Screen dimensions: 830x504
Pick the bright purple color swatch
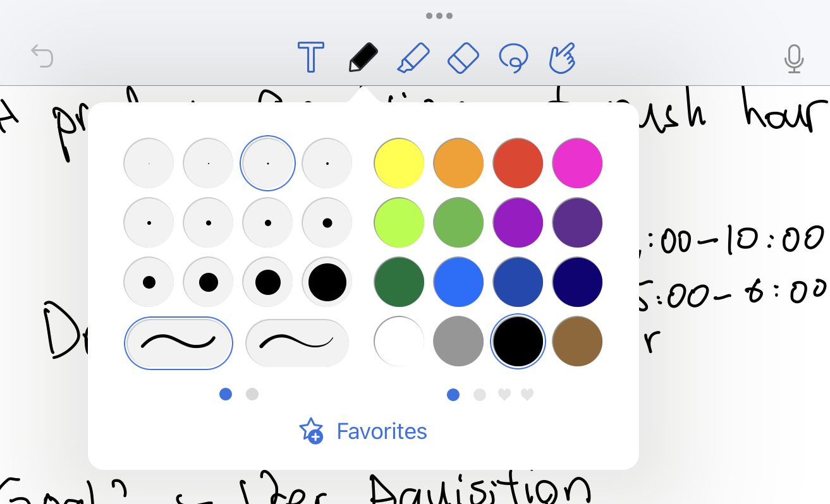518,223
